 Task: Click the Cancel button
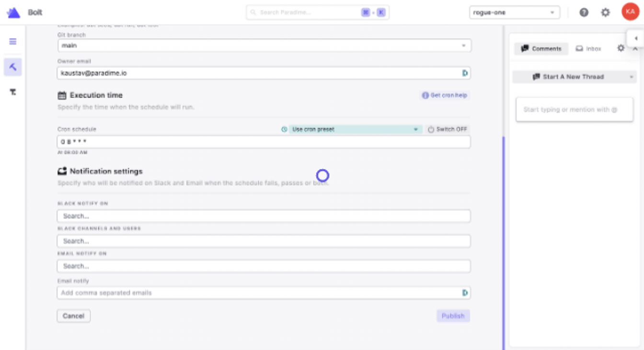pyautogui.click(x=73, y=316)
